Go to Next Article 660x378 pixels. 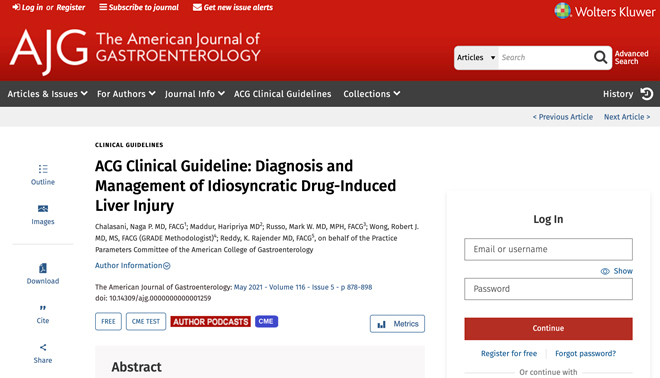(627, 117)
